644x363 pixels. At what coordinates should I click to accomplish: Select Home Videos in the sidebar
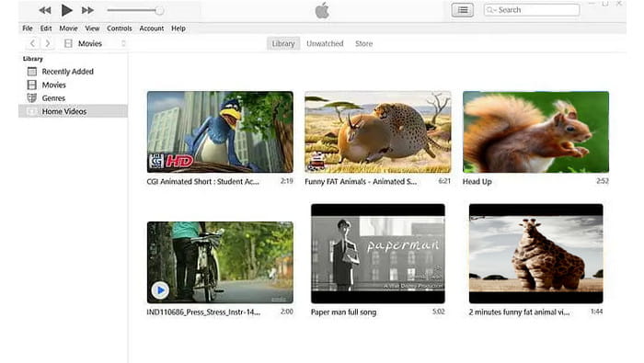point(73,111)
